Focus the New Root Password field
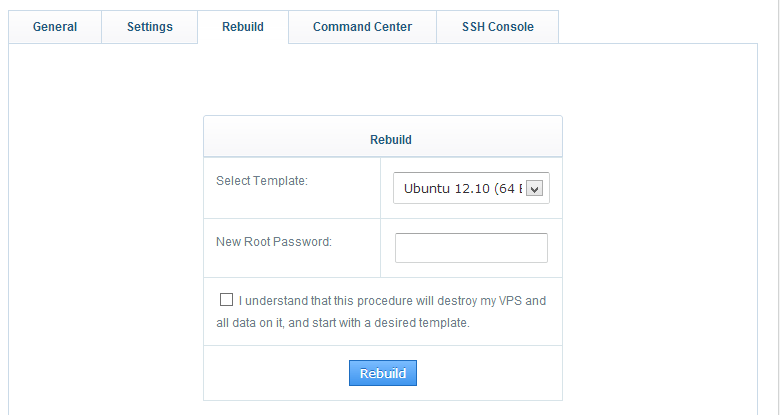Screen dimensions: 780x415 [x=471, y=248]
